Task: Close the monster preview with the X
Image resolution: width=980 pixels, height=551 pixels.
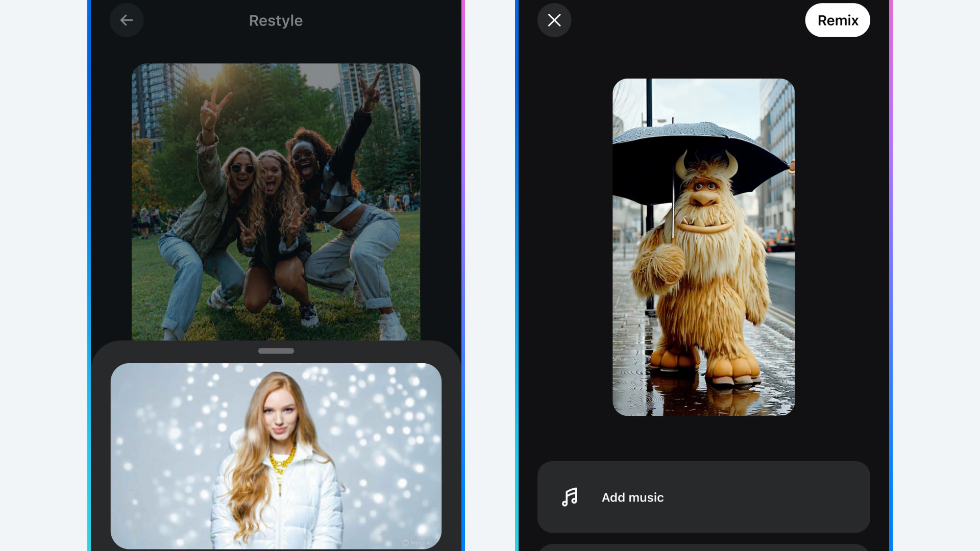Action: 554,20
